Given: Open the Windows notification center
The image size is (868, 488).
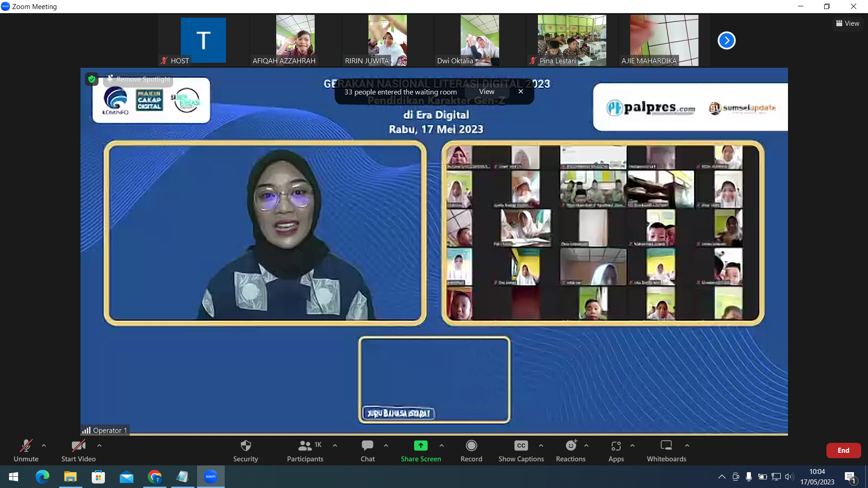Looking at the screenshot, I should point(850,477).
